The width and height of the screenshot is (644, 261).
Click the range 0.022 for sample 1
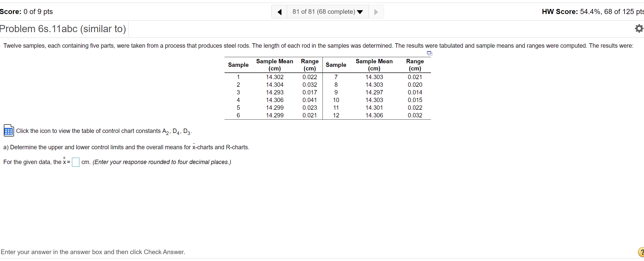pyautogui.click(x=310, y=77)
